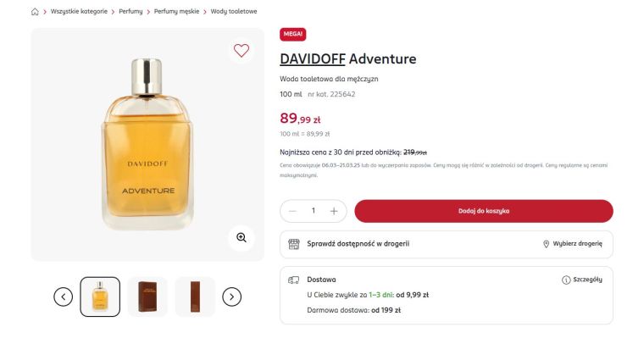Screen dimensions: 644x338
Task: Increase quantity with plus button
Action: point(334,211)
